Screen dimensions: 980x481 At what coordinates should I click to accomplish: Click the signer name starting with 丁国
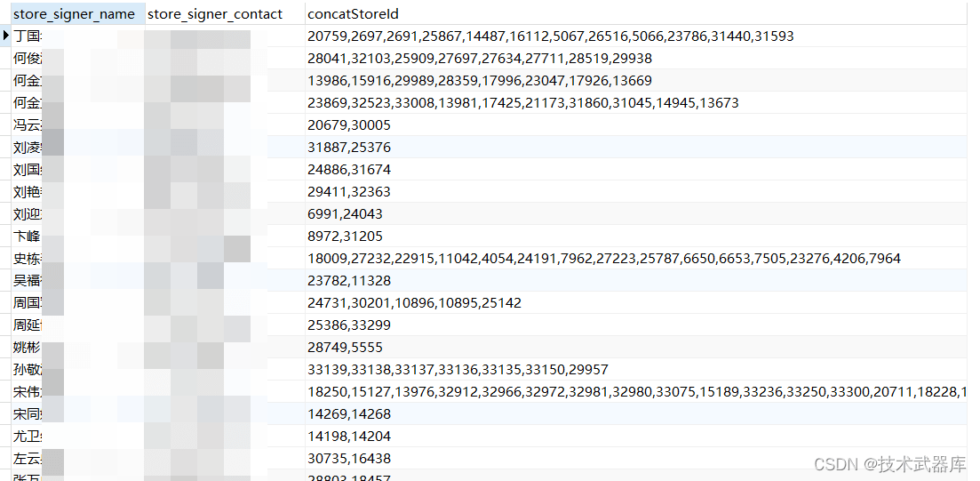[x=28, y=36]
